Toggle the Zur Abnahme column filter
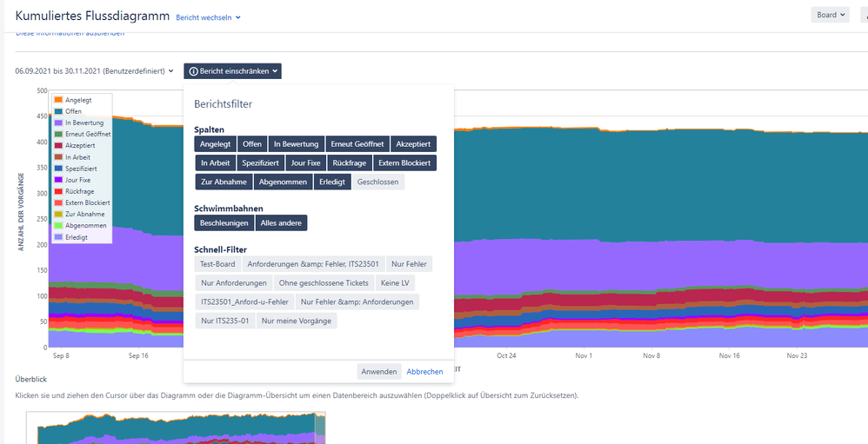The image size is (868, 444). point(224,182)
